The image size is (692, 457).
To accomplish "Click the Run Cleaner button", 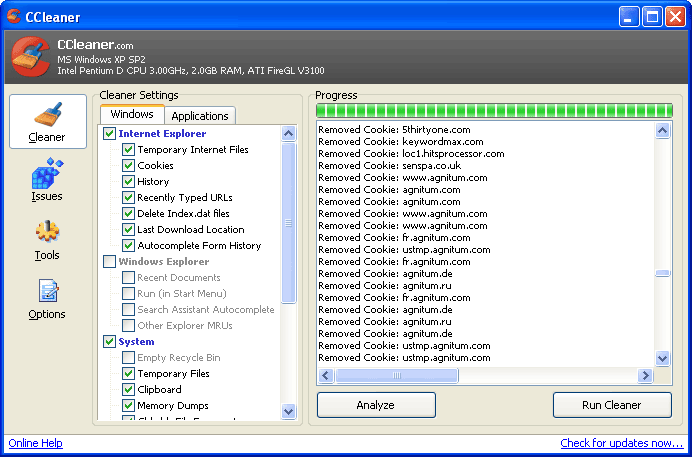I will click(612, 405).
